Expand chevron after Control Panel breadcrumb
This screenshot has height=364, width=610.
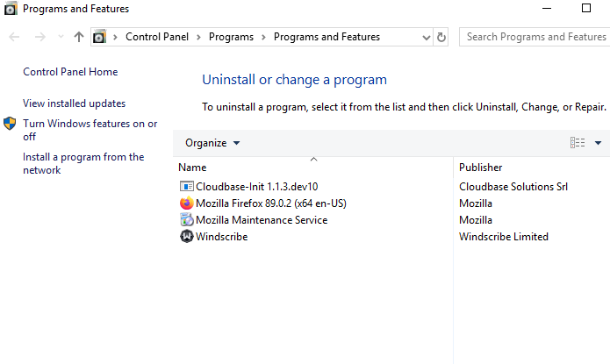click(198, 38)
